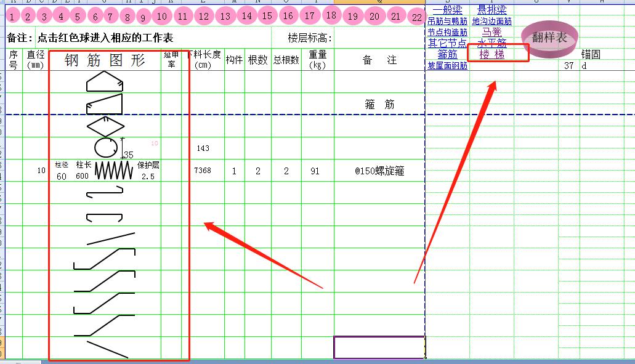Select the purple-outlined active cell
The height and width of the screenshot is (364, 635).
pos(379,347)
